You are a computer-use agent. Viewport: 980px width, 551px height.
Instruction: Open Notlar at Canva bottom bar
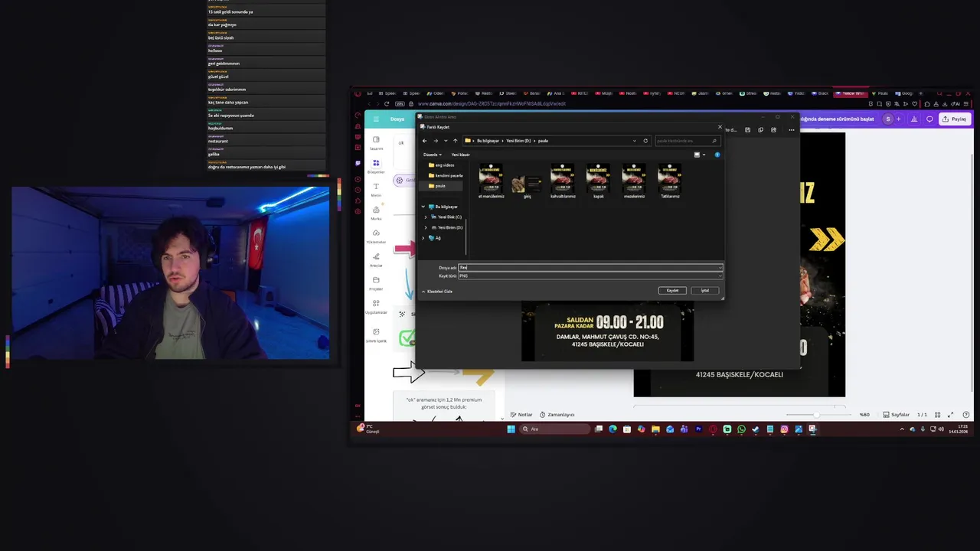[521, 415]
